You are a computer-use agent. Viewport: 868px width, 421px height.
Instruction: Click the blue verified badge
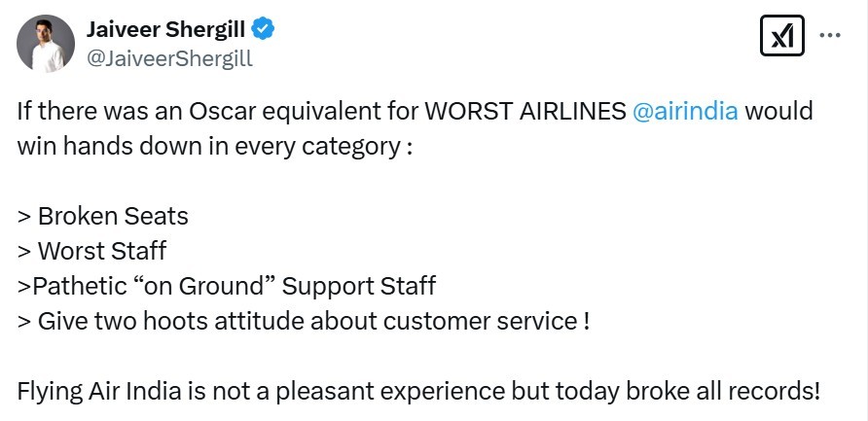pos(264,29)
